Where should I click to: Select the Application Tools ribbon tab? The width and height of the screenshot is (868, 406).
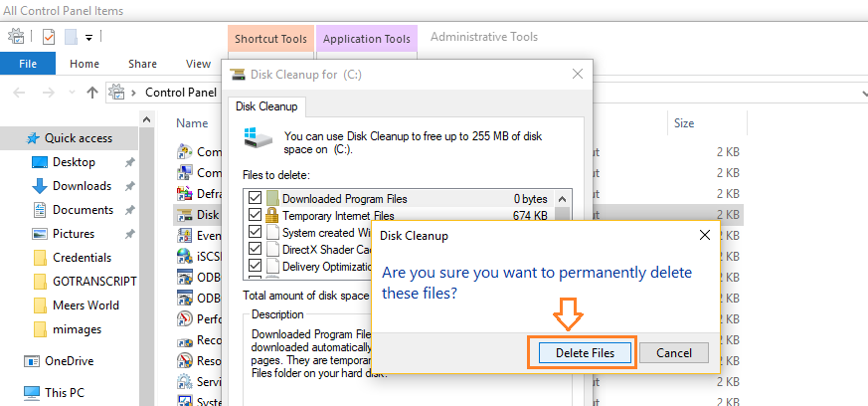[367, 39]
